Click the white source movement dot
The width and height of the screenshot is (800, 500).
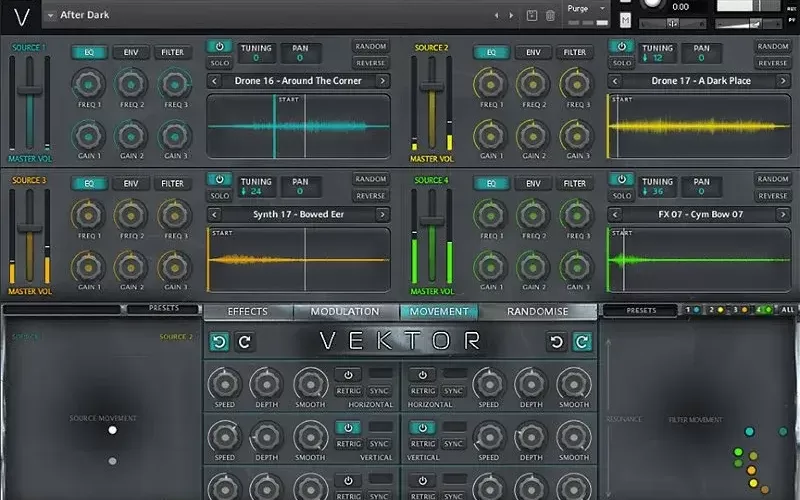pyautogui.click(x=112, y=430)
